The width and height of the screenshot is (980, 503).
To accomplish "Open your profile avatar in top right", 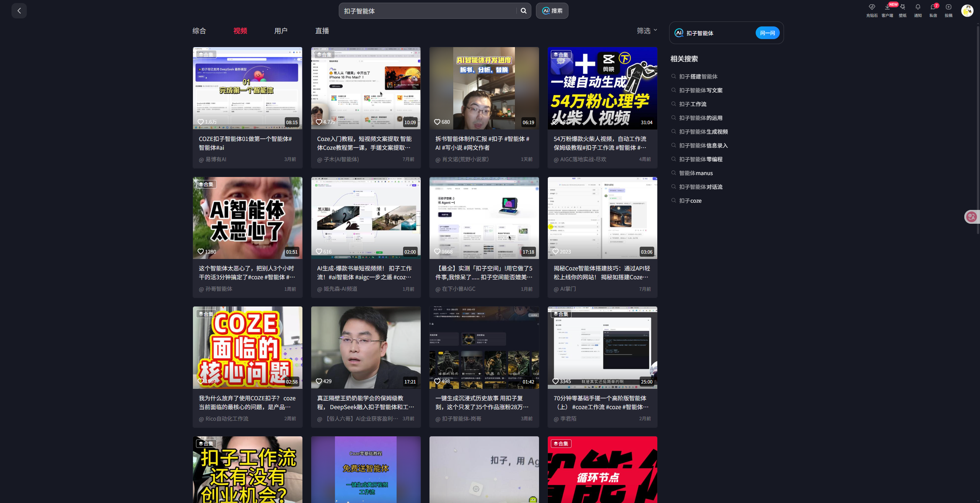I will coord(967,10).
